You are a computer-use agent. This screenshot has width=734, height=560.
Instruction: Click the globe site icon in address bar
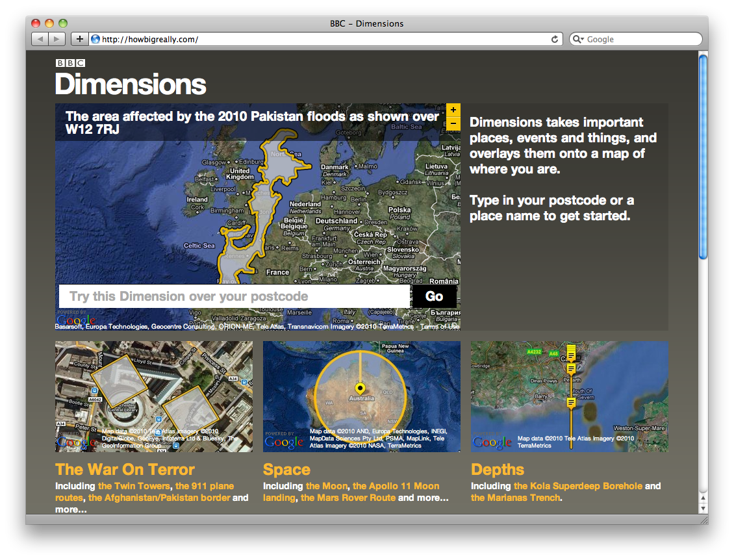tap(95, 40)
